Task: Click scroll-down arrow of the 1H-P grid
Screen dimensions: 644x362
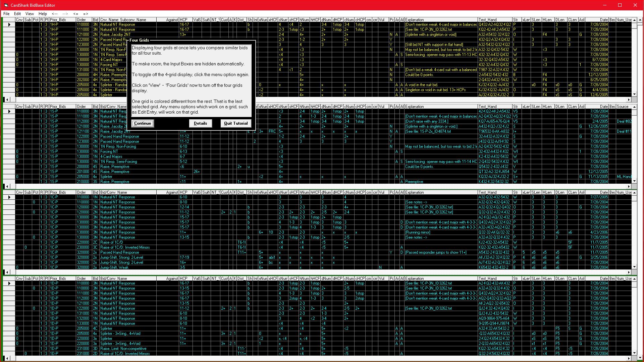Action: pyautogui.click(x=634, y=95)
